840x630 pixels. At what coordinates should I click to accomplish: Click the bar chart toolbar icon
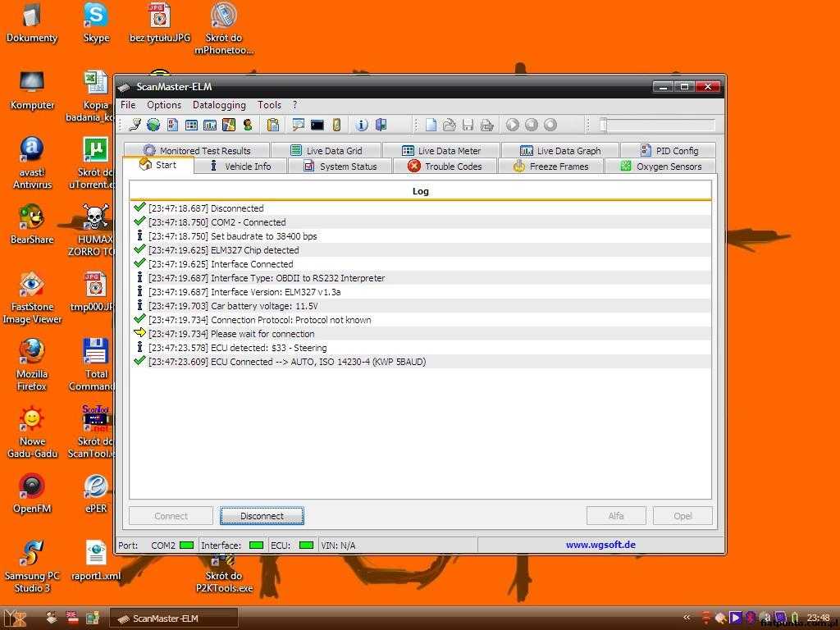click(x=210, y=125)
